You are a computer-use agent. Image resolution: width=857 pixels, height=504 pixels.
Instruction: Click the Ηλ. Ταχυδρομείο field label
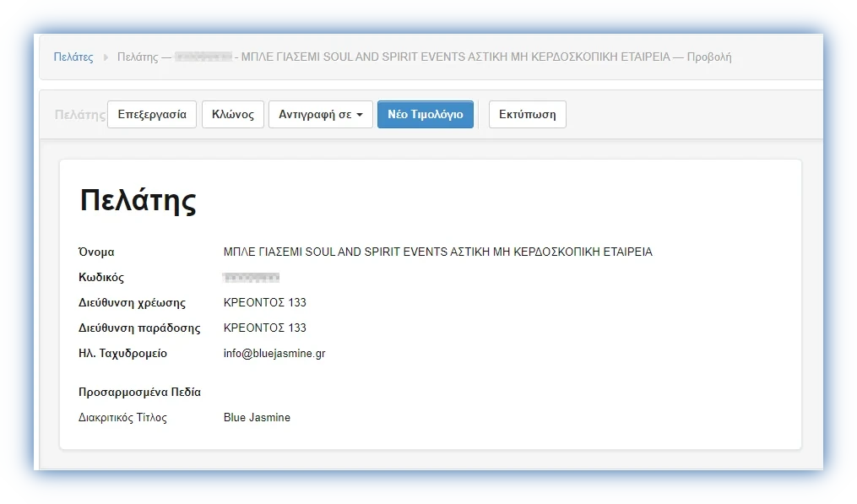pyautogui.click(x=122, y=354)
